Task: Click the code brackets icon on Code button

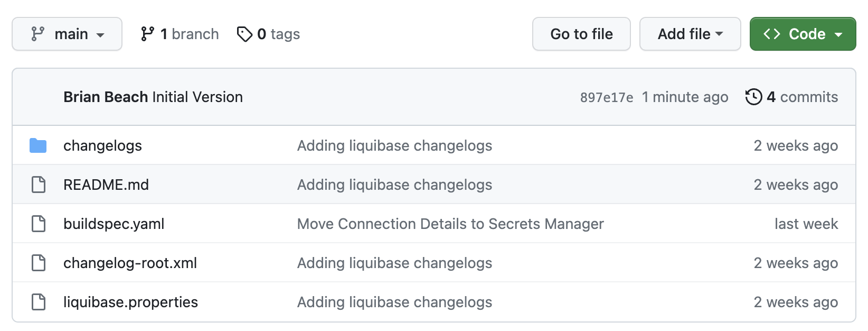Action: pyautogui.click(x=772, y=33)
